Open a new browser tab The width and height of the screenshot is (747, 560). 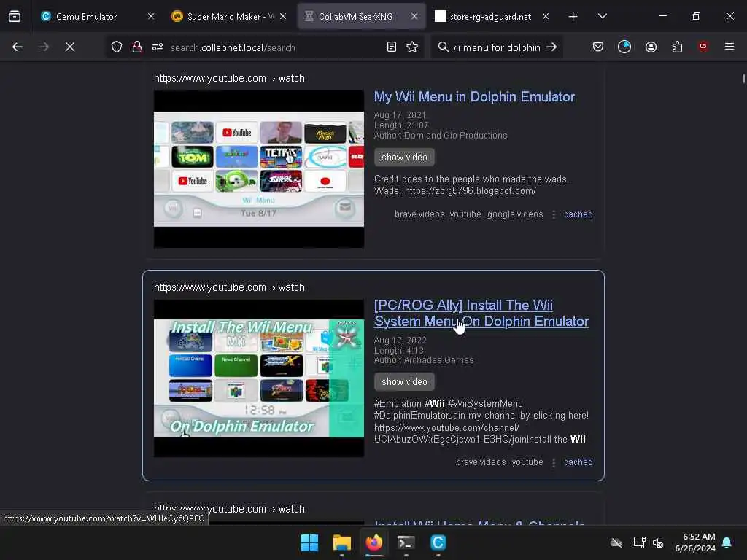tap(573, 17)
